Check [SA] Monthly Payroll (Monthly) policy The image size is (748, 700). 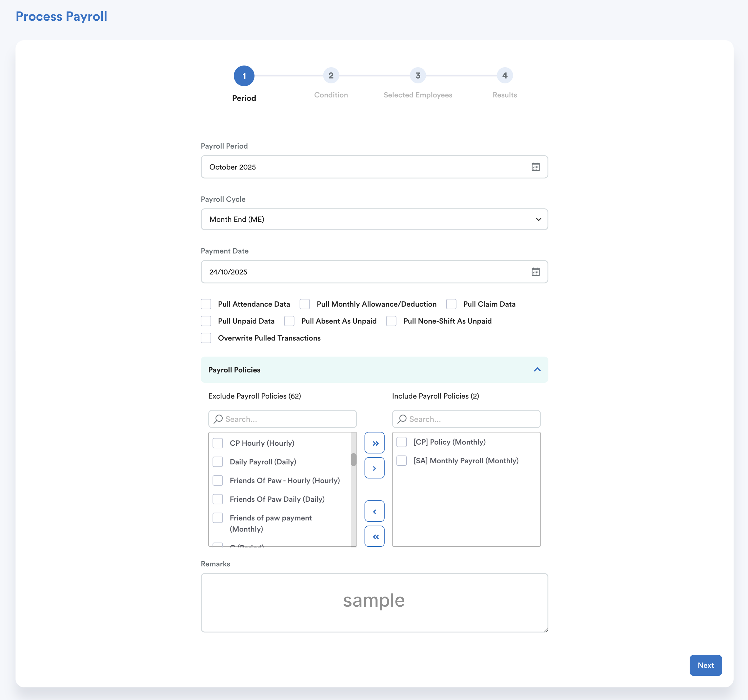click(x=401, y=461)
